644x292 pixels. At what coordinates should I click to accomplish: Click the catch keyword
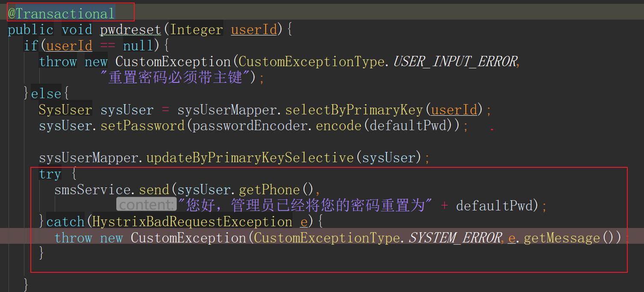pos(65,222)
